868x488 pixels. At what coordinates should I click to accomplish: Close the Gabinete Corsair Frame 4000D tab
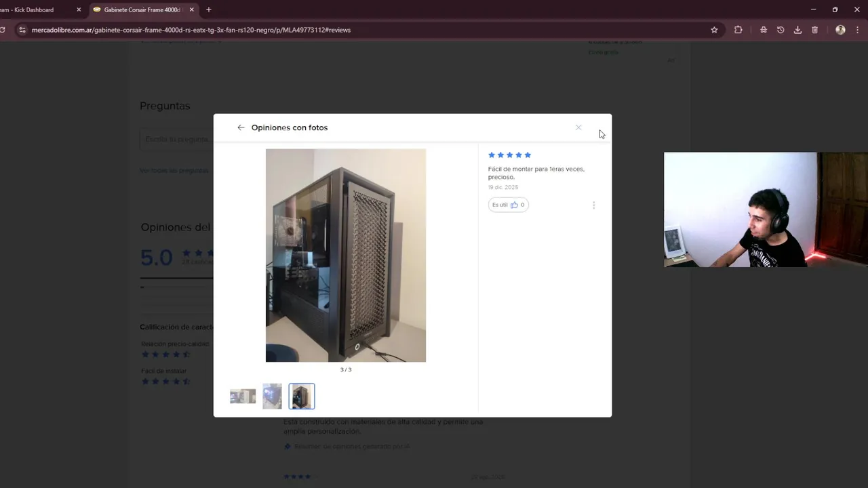pos(192,10)
